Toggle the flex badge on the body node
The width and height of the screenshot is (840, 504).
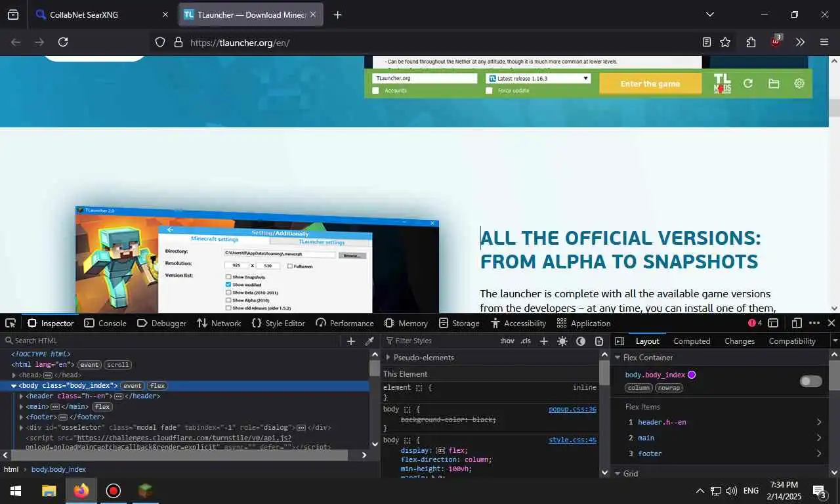pyautogui.click(x=157, y=386)
